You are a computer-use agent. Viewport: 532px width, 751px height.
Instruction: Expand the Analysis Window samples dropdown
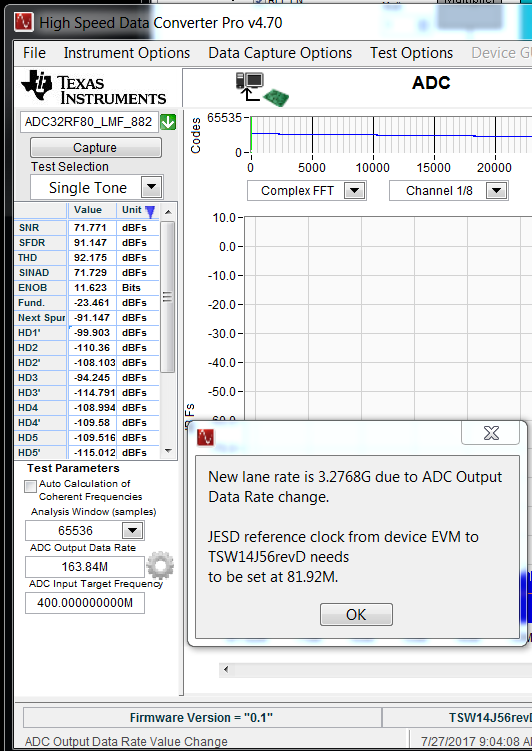click(132, 530)
